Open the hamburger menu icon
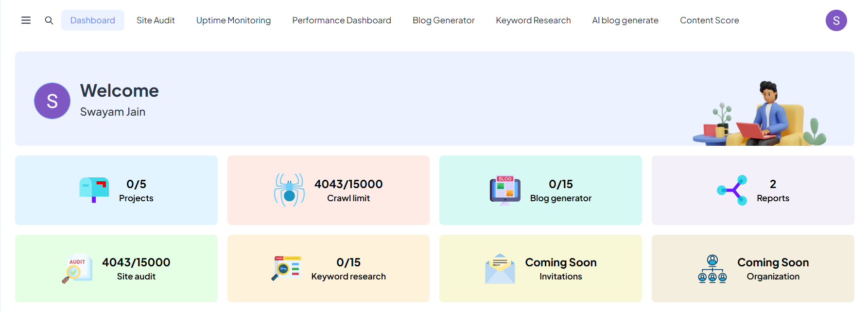Screen dimensions: 868x312 (x=26, y=20)
